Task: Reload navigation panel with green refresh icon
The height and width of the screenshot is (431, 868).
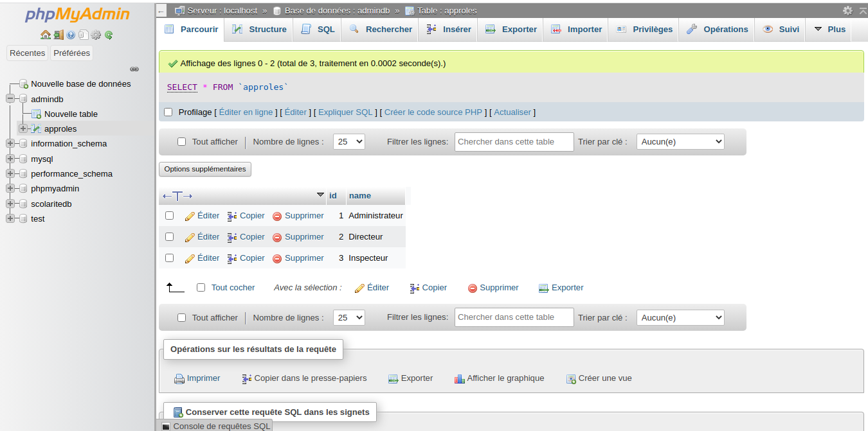Action: point(109,35)
